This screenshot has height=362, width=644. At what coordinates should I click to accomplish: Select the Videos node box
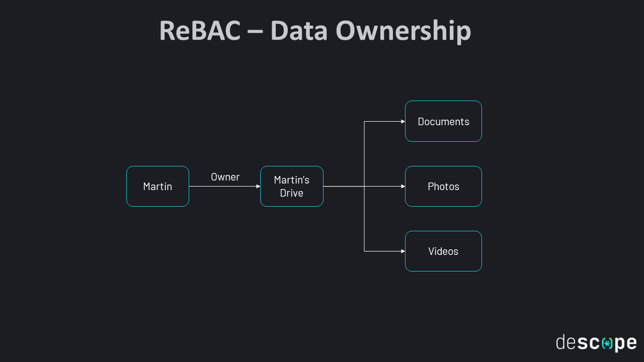443,251
